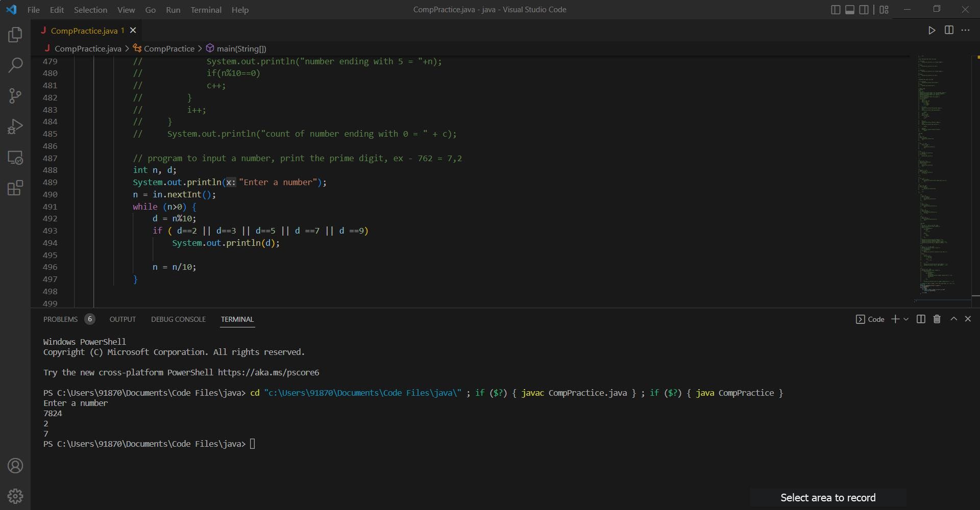This screenshot has width=980, height=510.
Task: Toggle the bottom panel layout button
Action: pos(850,10)
